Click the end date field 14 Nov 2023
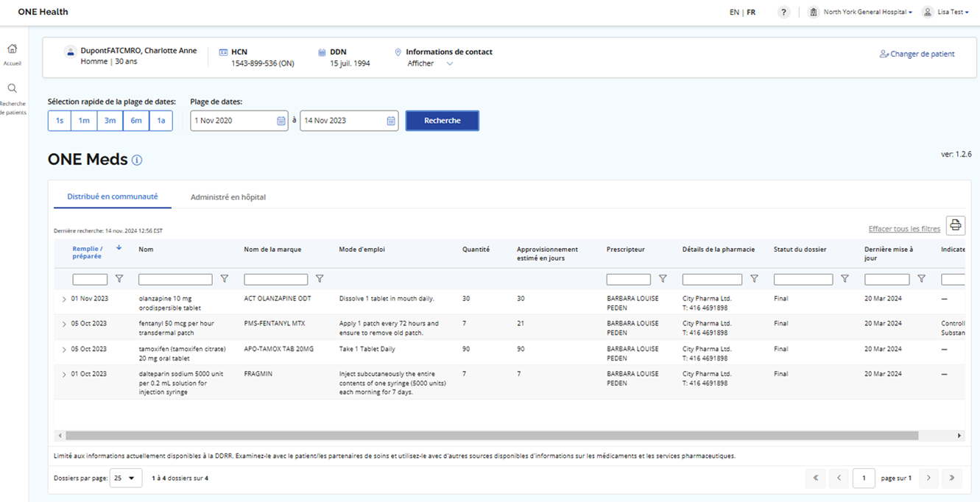Screen dimensions: 980x502 (x=349, y=121)
